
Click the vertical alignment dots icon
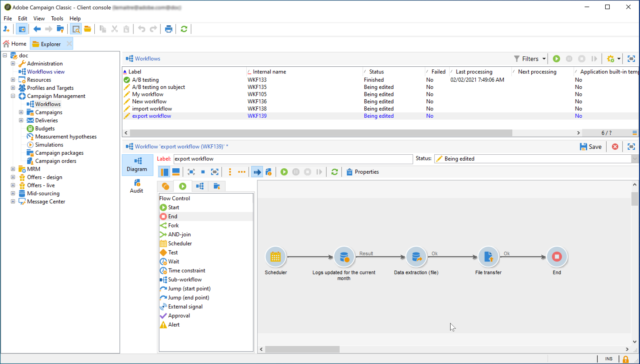tap(230, 172)
